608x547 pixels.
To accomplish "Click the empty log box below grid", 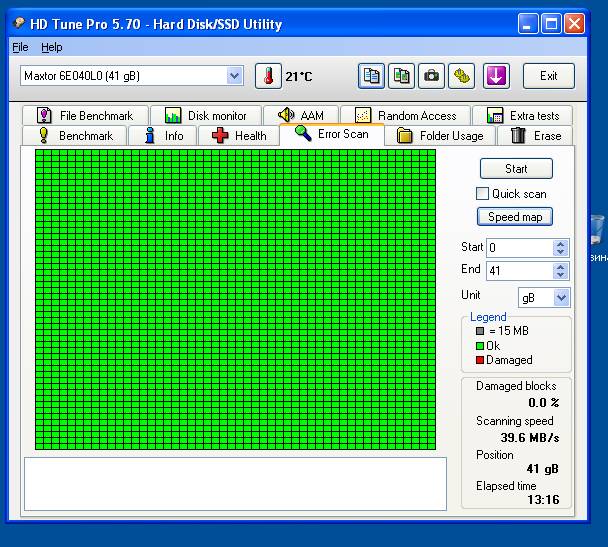I will pyautogui.click(x=235, y=484).
